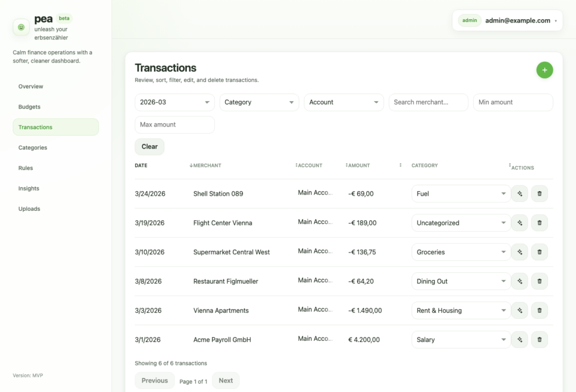Change Uncategorized category for Flight Center Vienna
Image resolution: width=576 pixels, height=392 pixels.
(461, 223)
